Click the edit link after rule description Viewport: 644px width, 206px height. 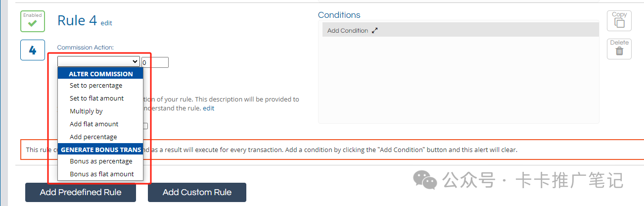click(x=209, y=108)
